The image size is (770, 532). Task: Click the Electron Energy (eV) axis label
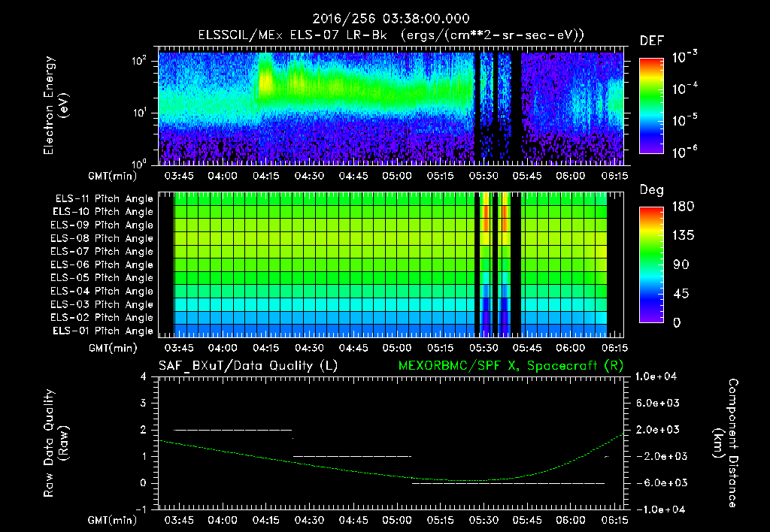pyautogui.click(x=56, y=105)
